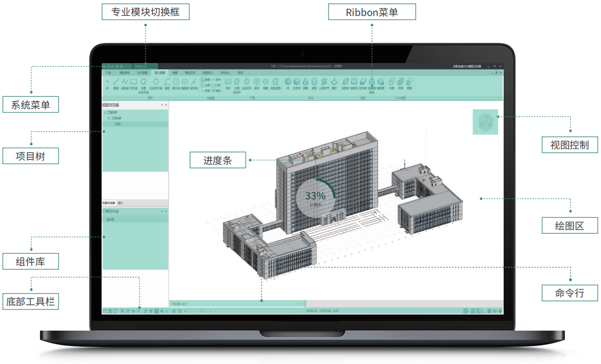The height and width of the screenshot is (364, 601).
Task: Activate the 拾取线 pick line tool
Action: tap(194, 84)
